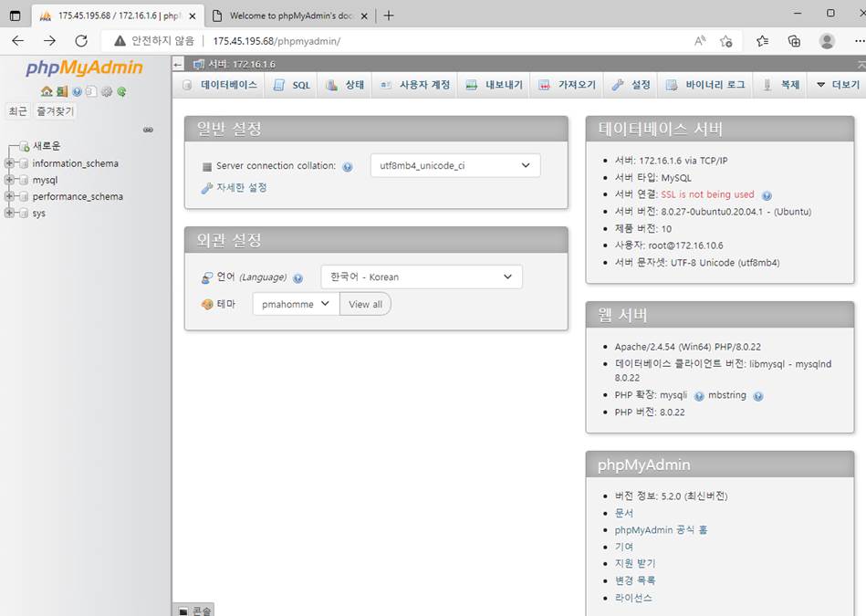The height and width of the screenshot is (616, 866).
Task: Open a new browser tab with plus button
Action: 389,16
